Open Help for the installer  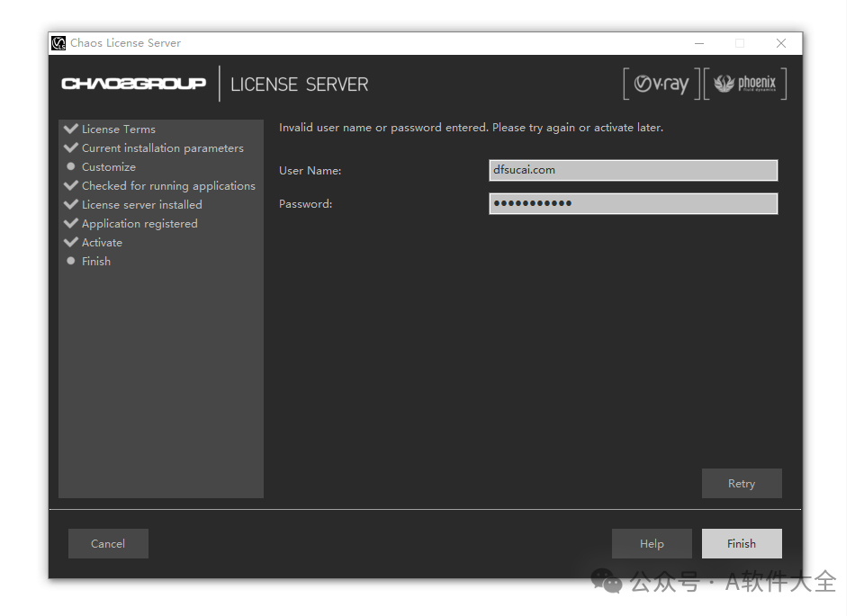pyautogui.click(x=652, y=543)
